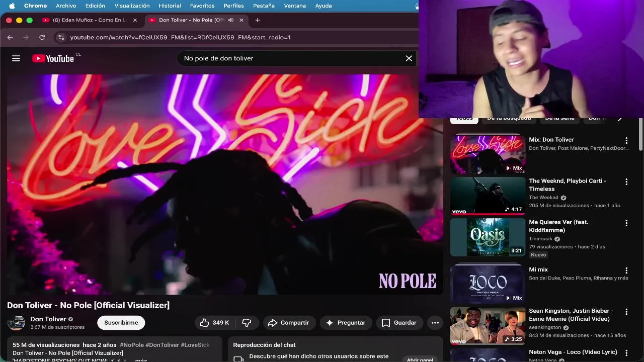Go to YouTube home via logo
The height and width of the screenshot is (362, 644).
(53, 58)
